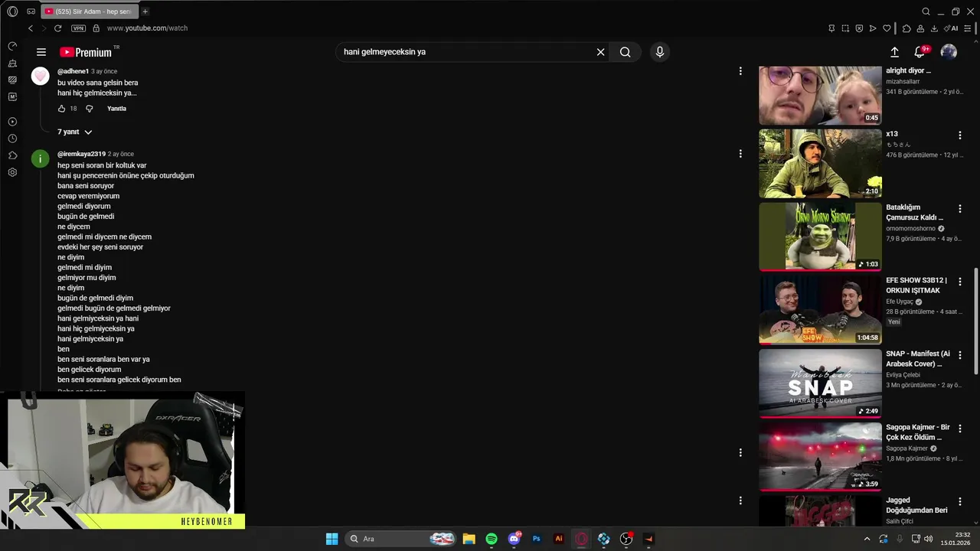Dislike the comment by adhene1
The image size is (980, 551).
pyautogui.click(x=89, y=109)
